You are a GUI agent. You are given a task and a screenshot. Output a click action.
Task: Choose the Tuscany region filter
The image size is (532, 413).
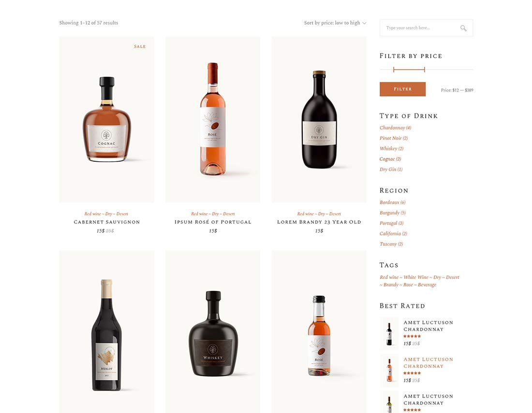[x=391, y=244]
